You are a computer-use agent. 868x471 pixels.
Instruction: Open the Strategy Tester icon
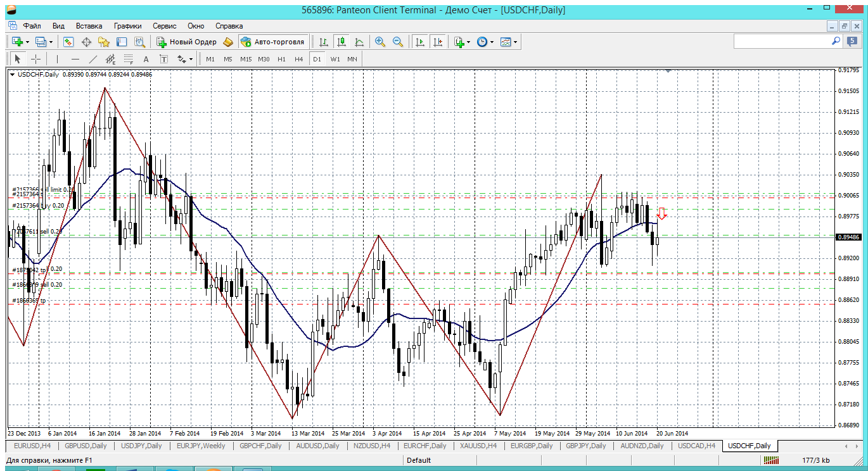pyautogui.click(x=139, y=42)
